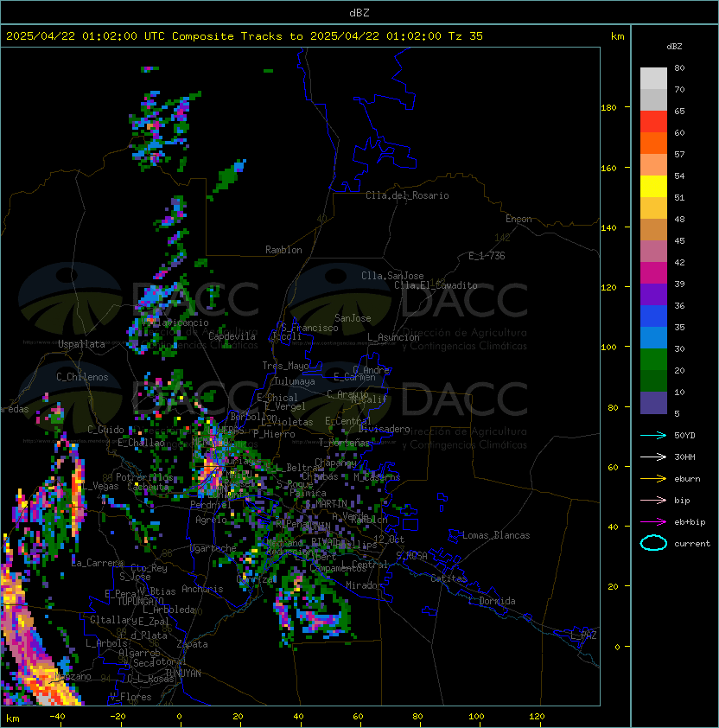The height and width of the screenshot is (728, 719).
Task: Click the 'Catitas' map label
Action: tap(449, 578)
